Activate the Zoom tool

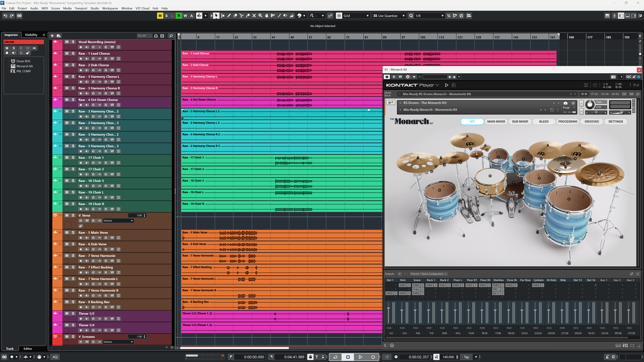point(260,15)
